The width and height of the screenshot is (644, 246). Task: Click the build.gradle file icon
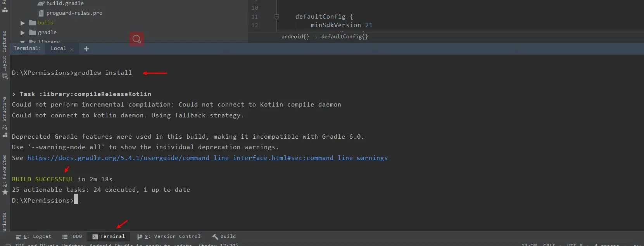coord(41,3)
